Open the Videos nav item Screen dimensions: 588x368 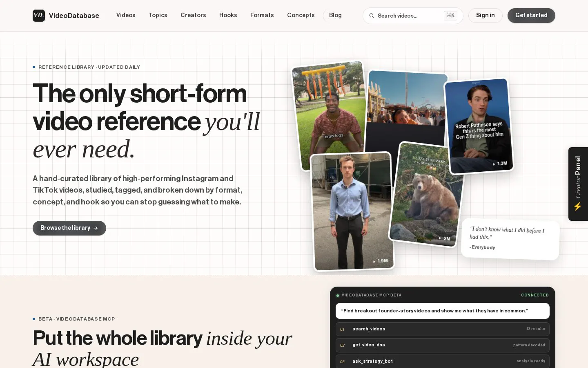126,15
